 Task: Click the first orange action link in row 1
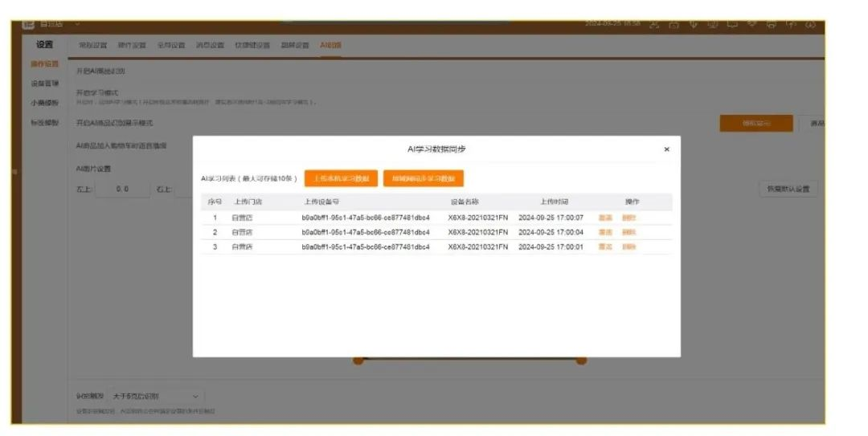(x=605, y=218)
